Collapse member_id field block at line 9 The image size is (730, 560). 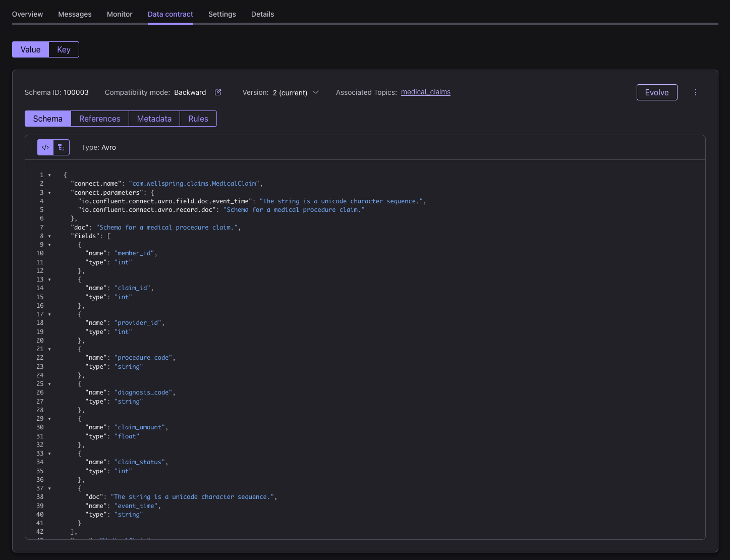tap(49, 245)
